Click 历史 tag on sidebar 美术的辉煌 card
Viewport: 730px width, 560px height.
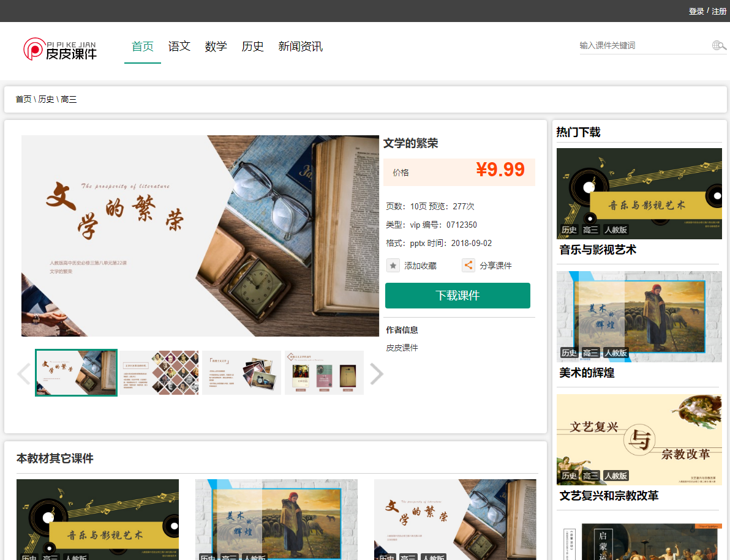[x=569, y=353]
